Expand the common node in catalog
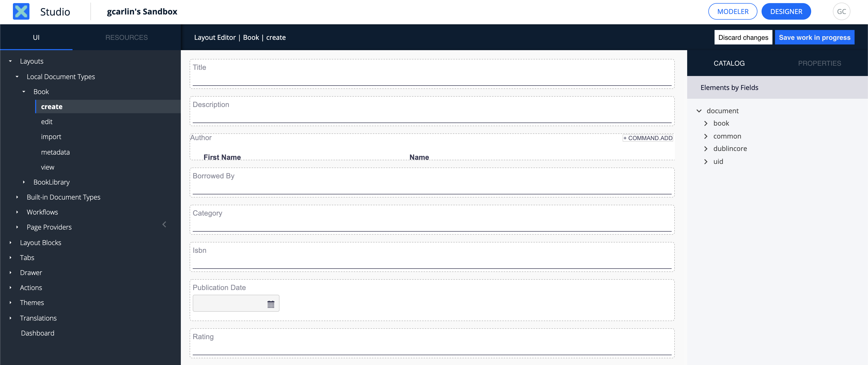The image size is (868, 365). 706,135
